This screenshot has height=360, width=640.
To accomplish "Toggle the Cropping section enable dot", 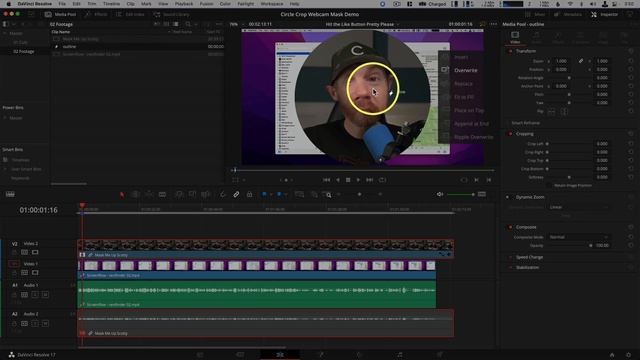I will coord(510,134).
